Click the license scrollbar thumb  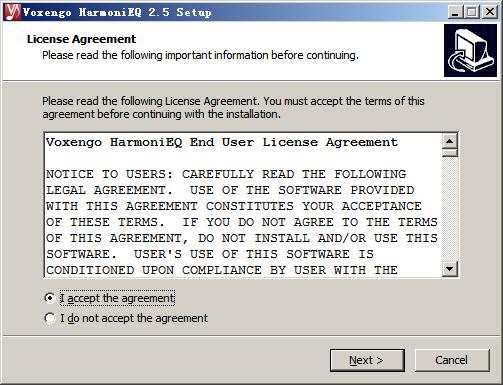[450, 153]
